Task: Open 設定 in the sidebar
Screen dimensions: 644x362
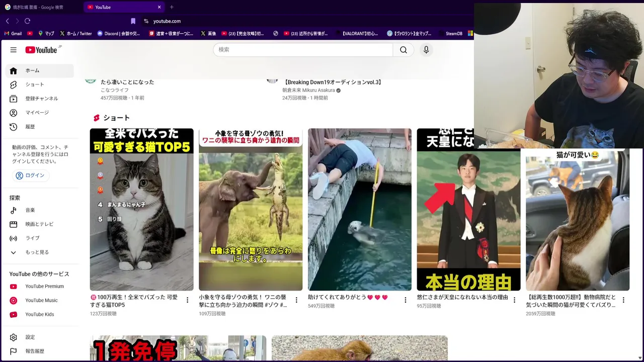Action: click(x=40, y=337)
